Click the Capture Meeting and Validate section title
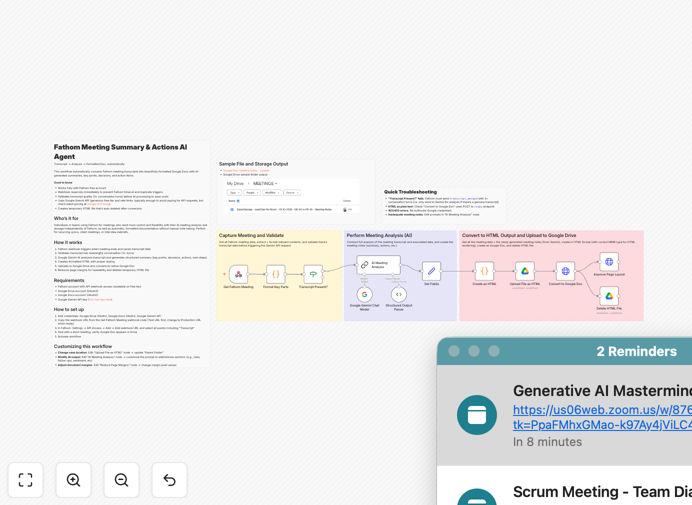 point(252,235)
